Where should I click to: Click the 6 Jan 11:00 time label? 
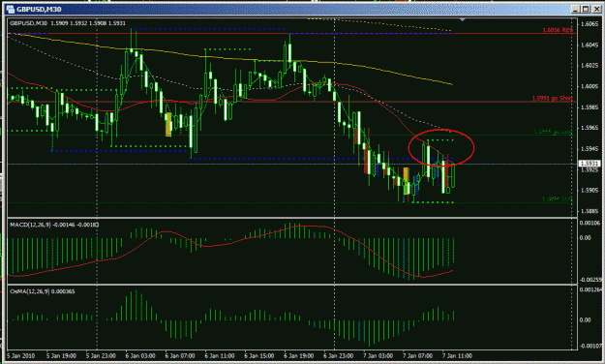pyautogui.click(x=220, y=355)
